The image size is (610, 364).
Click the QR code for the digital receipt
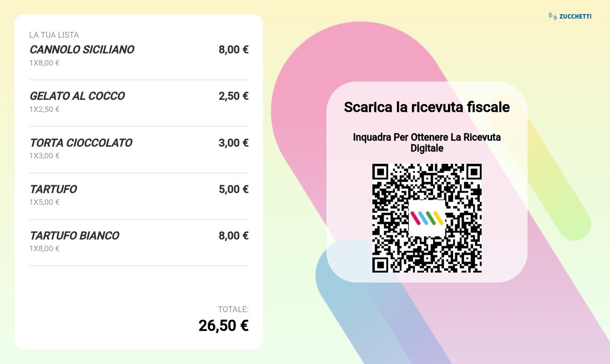[427, 218]
